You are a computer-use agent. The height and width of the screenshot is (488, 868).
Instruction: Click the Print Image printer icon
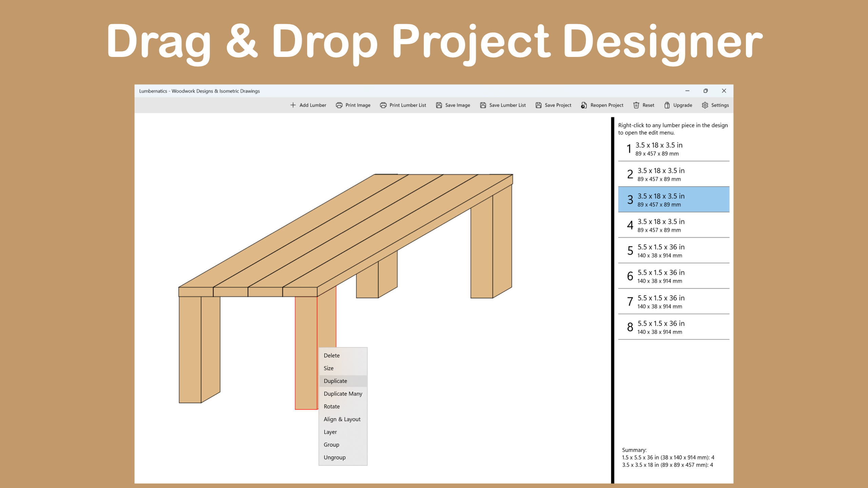coord(339,105)
